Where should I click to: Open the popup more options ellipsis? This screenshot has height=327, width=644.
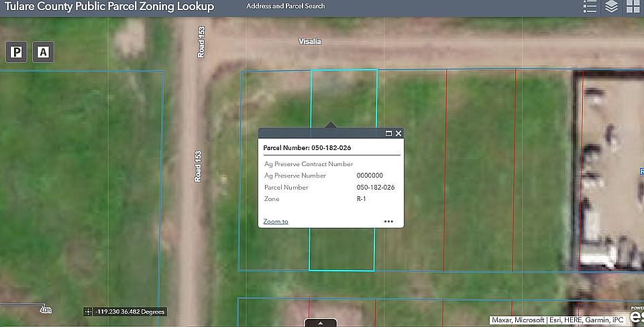(388, 222)
